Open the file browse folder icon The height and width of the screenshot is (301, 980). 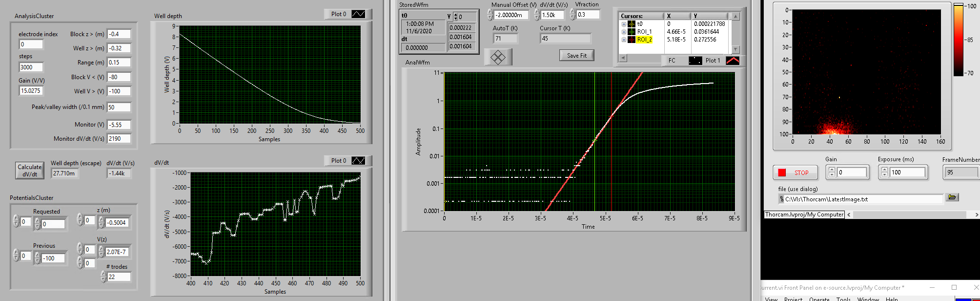pos(952,197)
